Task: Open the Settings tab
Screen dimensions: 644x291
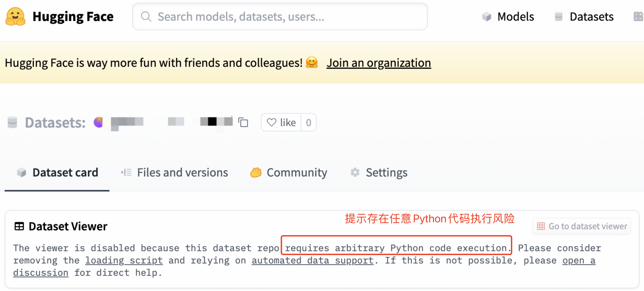Action: point(379,172)
